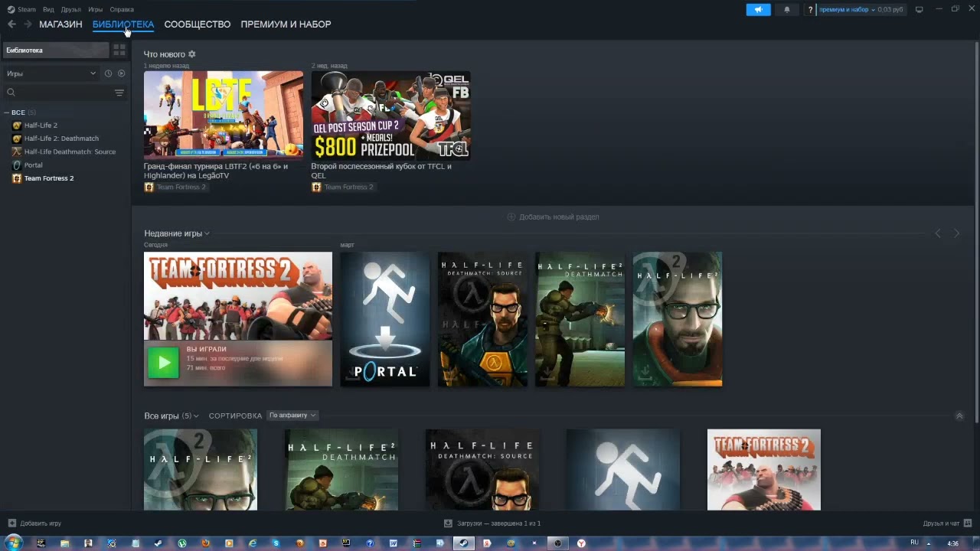Expand the Все игры (5) dropdown

[171, 416]
